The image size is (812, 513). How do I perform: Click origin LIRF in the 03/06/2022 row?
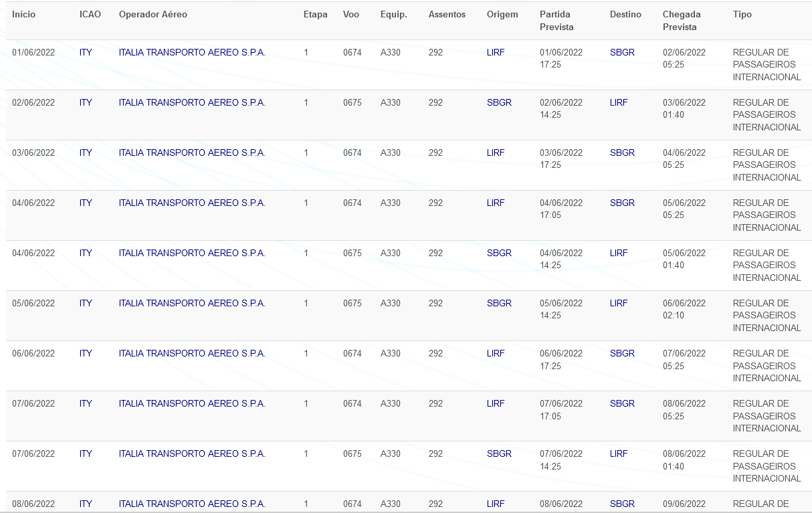(x=496, y=152)
